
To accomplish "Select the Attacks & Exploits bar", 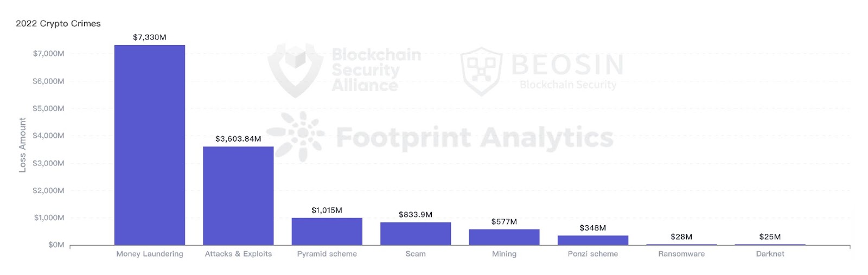I will (238, 195).
